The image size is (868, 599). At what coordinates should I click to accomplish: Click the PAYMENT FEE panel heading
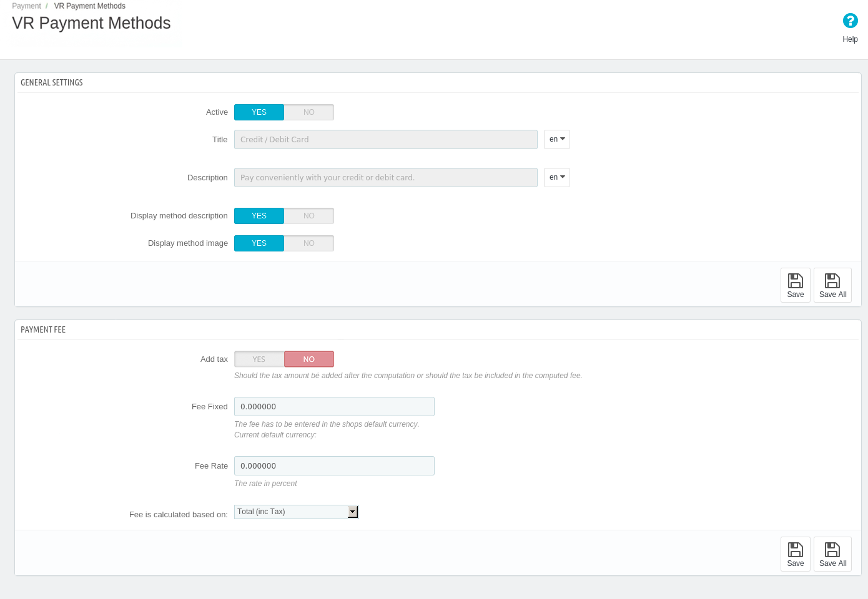coord(43,329)
